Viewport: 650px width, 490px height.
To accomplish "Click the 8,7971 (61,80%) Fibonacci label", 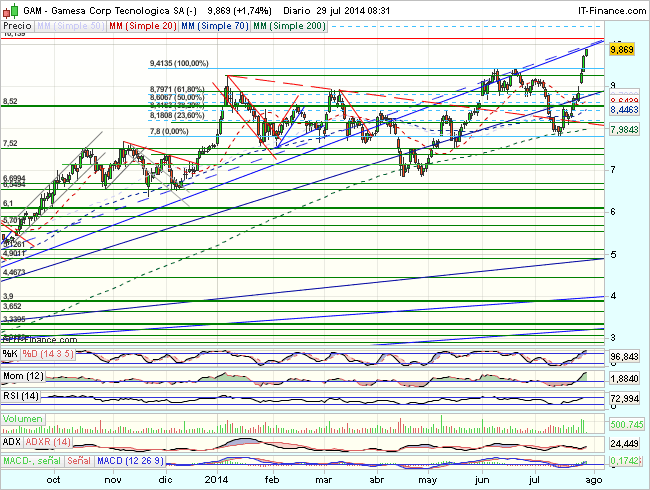I will (x=177, y=89).
